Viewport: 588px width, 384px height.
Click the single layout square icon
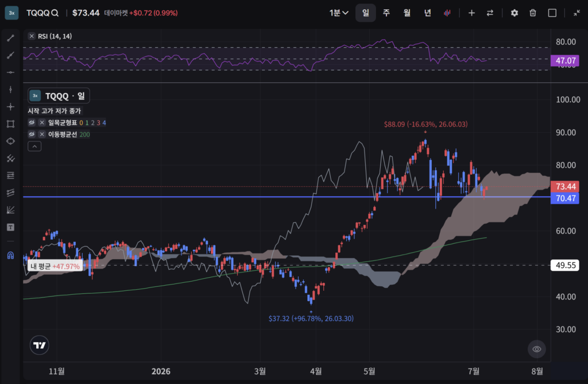(552, 13)
